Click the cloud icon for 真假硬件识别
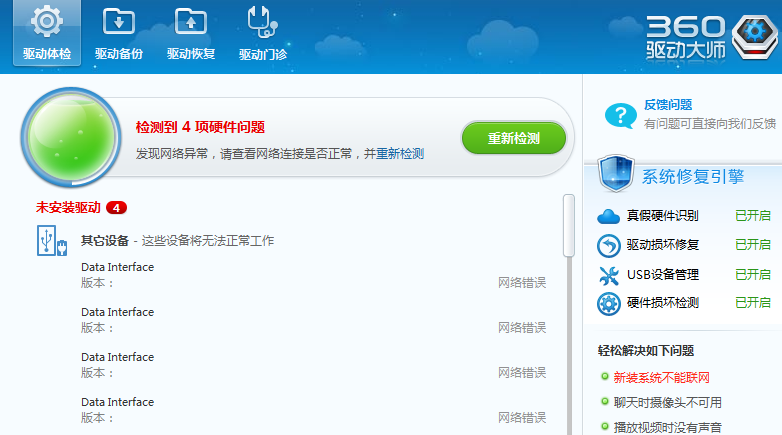 click(608, 217)
